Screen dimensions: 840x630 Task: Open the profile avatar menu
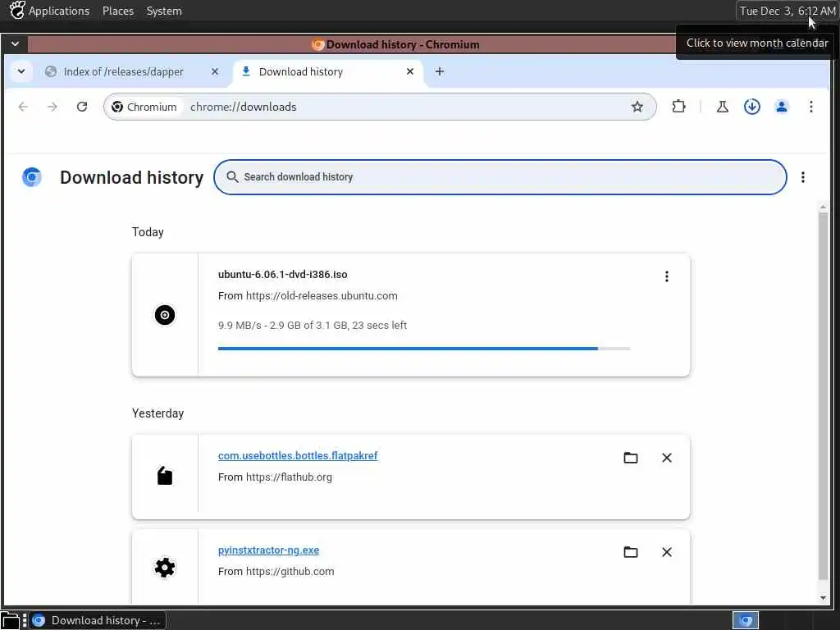tap(782, 107)
